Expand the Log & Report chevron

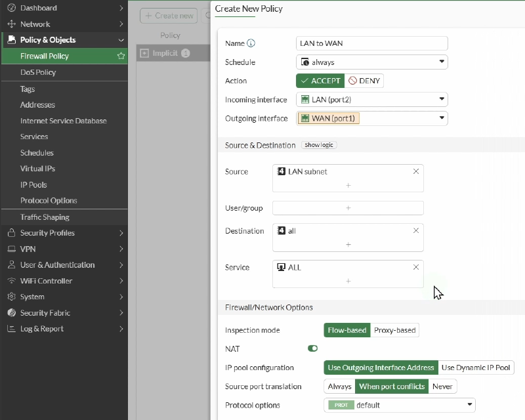click(121, 329)
